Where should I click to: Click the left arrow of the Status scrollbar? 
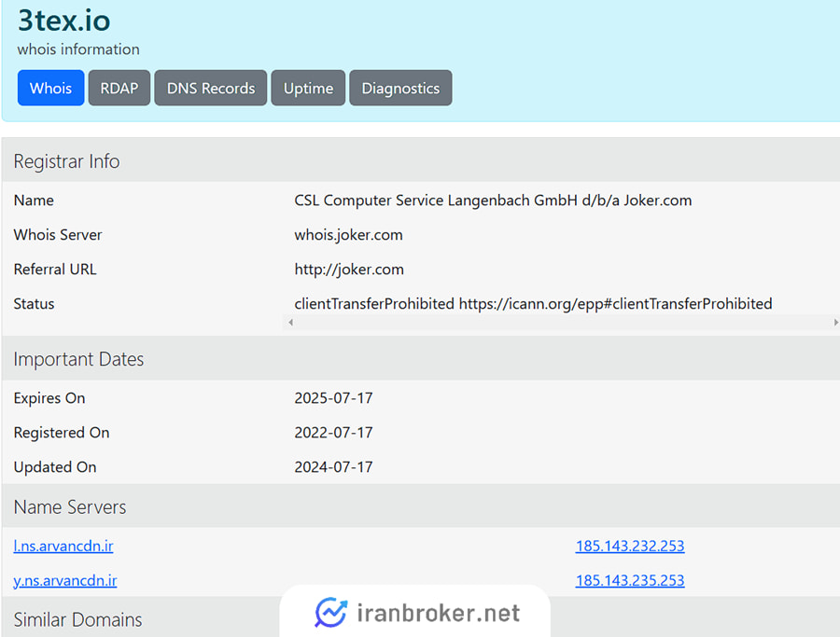291,323
